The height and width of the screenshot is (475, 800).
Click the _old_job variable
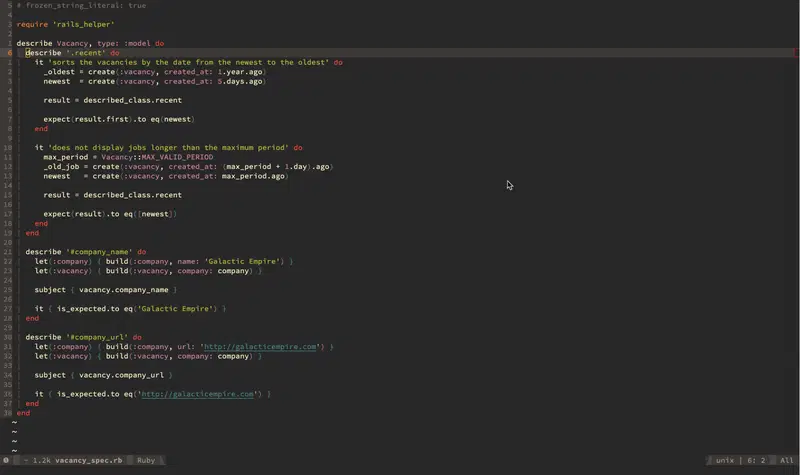click(x=61, y=167)
